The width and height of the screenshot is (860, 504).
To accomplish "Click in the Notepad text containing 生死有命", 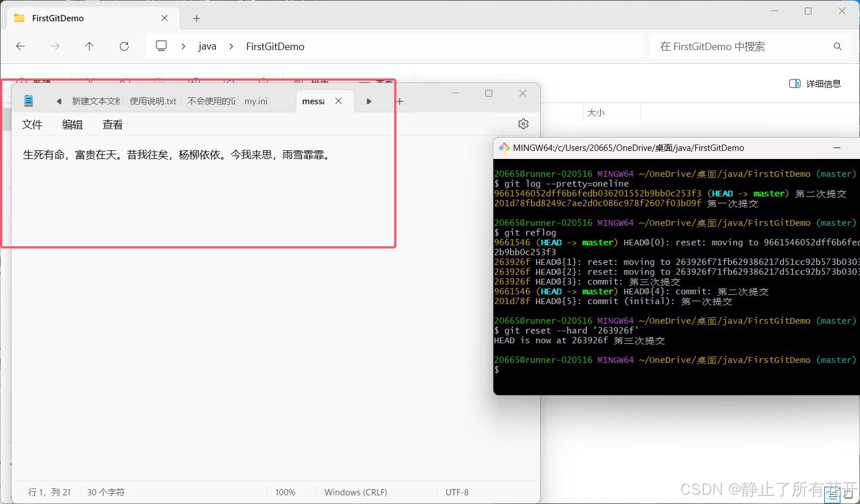I will pyautogui.click(x=178, y=154).
